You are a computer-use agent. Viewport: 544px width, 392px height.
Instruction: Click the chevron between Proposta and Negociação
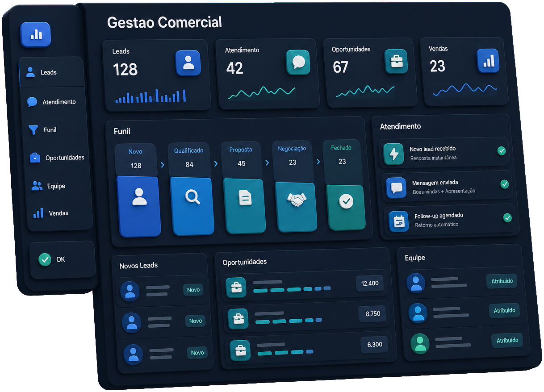coord(267,163)
